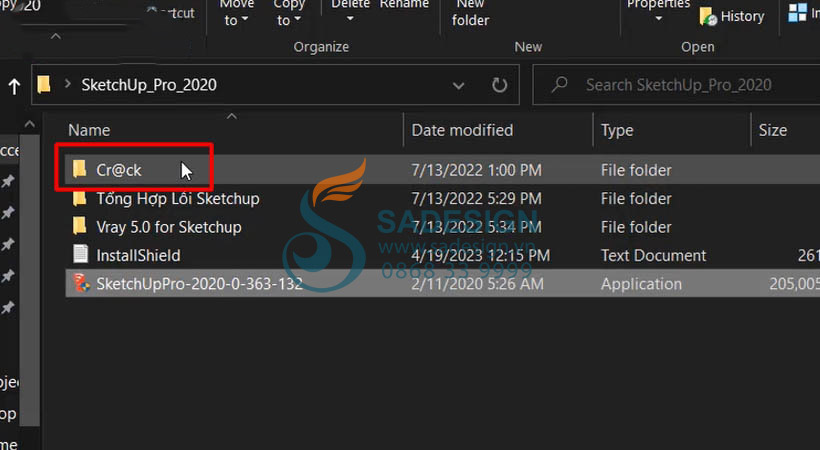
Task: Click the Text Document type cell
Action: point(653,255)
